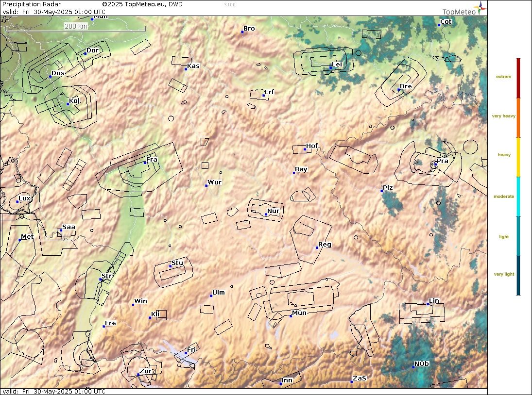Select the dark red 'extrem' legend segment
532x395 pixels.
(518, 78)
